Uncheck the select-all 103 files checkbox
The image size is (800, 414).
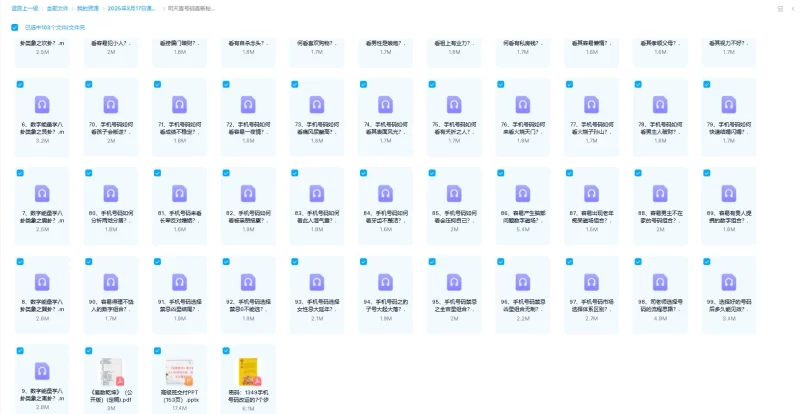point(15,27)
